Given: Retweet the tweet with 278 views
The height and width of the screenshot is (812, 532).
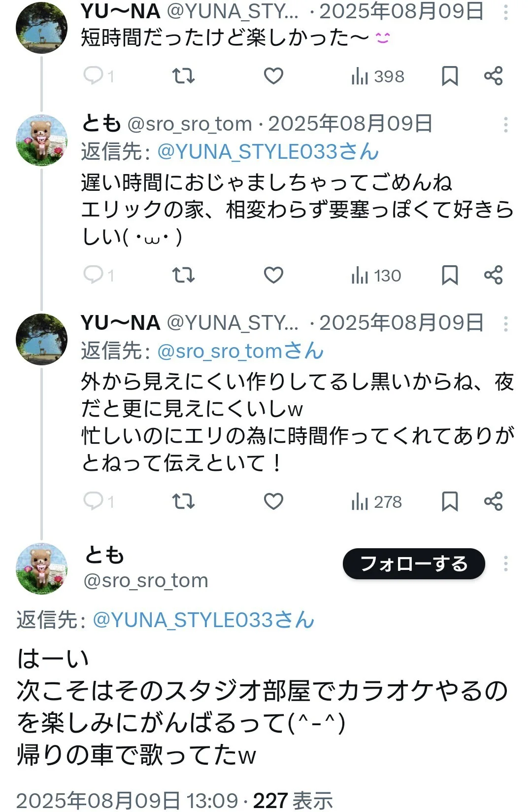Looking at the screenshot, I should [x=183, y=501].
